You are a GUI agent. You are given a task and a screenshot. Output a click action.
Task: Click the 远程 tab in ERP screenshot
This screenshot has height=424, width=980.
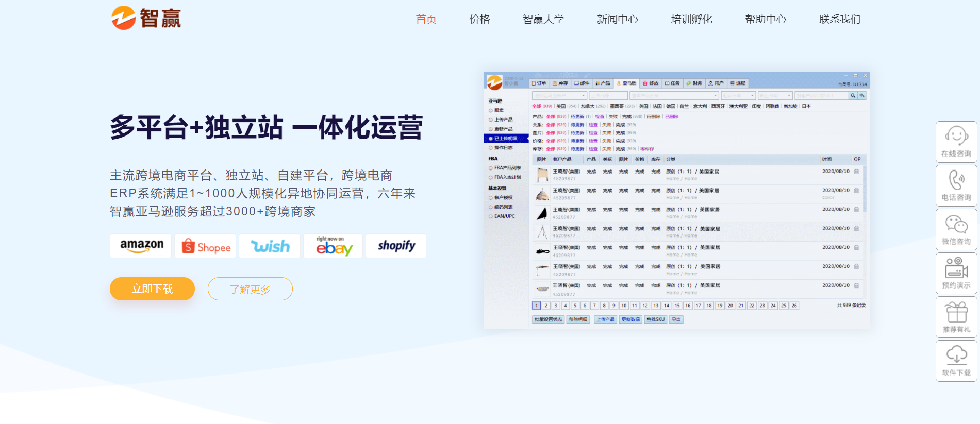pos(738,83)
